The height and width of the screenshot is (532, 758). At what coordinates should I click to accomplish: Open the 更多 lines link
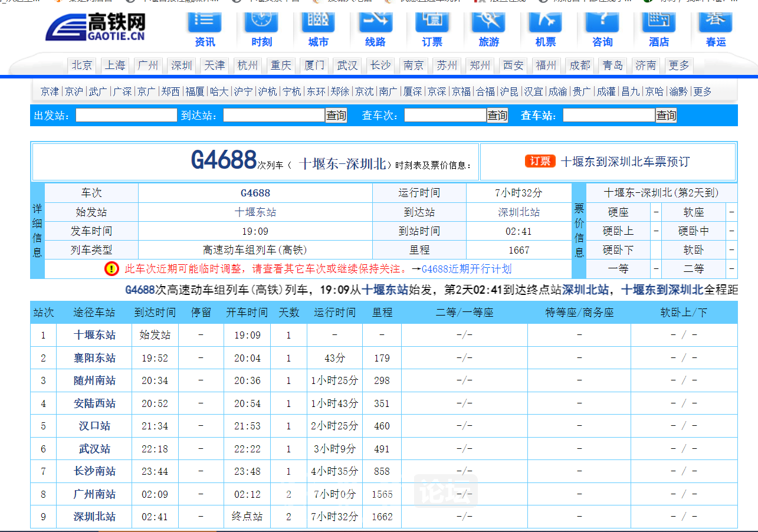703,91
